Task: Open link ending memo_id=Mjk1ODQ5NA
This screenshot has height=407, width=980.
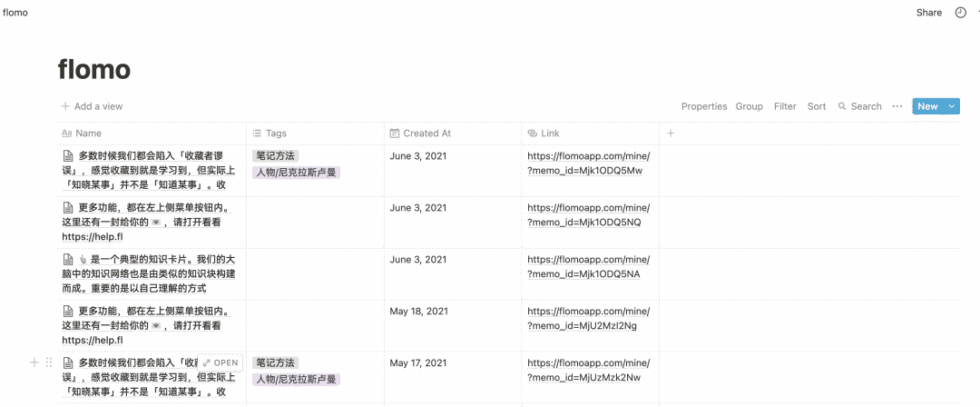Action: point(589,267)
